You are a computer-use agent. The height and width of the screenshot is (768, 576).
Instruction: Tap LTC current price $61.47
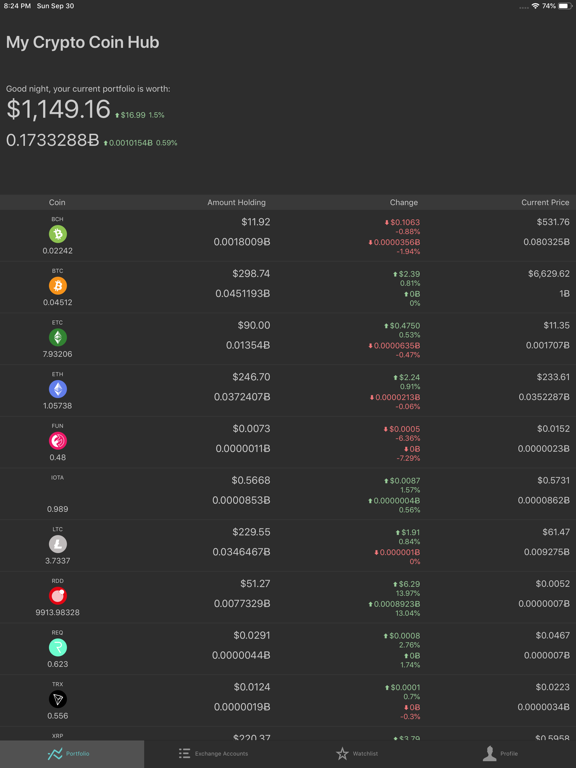pos(556,532)
